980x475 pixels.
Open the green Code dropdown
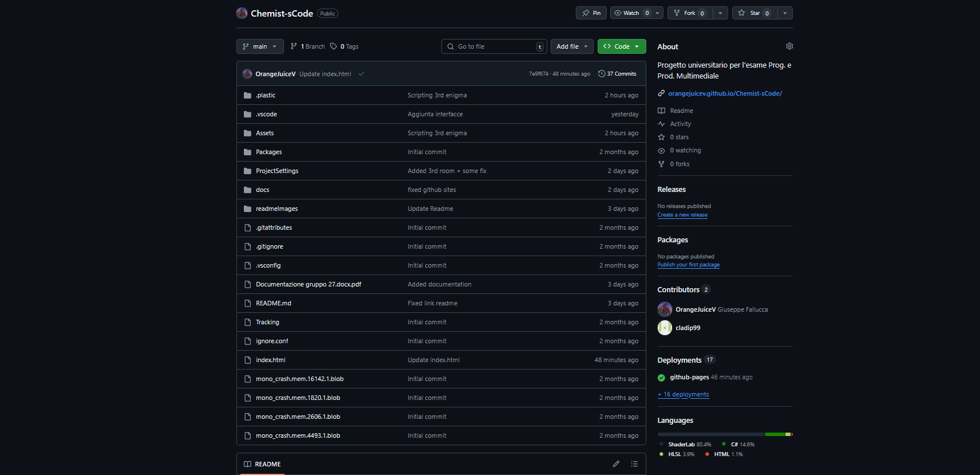(x=622, y=46)
